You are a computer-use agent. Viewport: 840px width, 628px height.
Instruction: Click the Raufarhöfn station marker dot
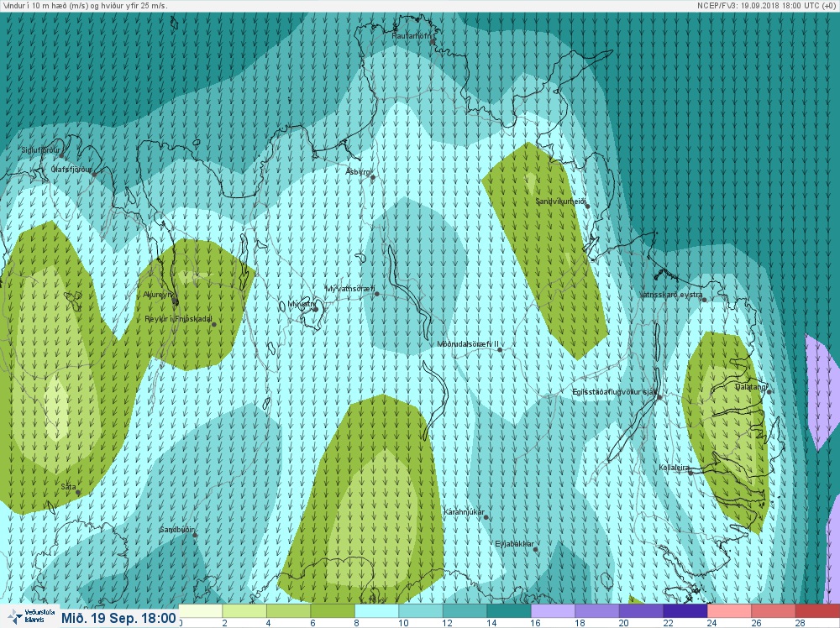[433, 42]
